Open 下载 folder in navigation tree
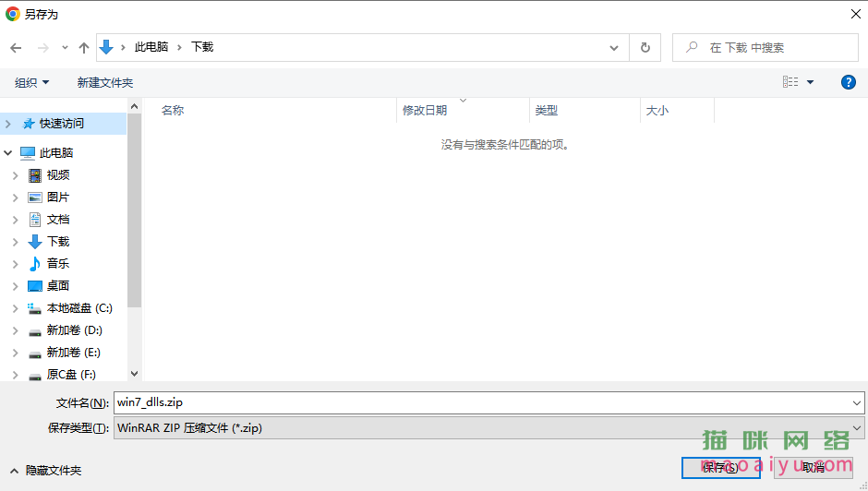 click(57, 242)
